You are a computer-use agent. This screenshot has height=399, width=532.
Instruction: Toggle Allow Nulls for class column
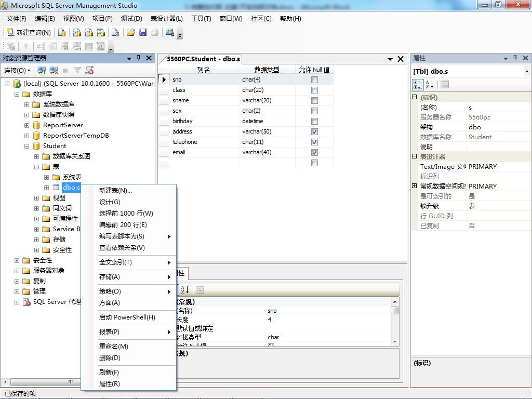314,90
